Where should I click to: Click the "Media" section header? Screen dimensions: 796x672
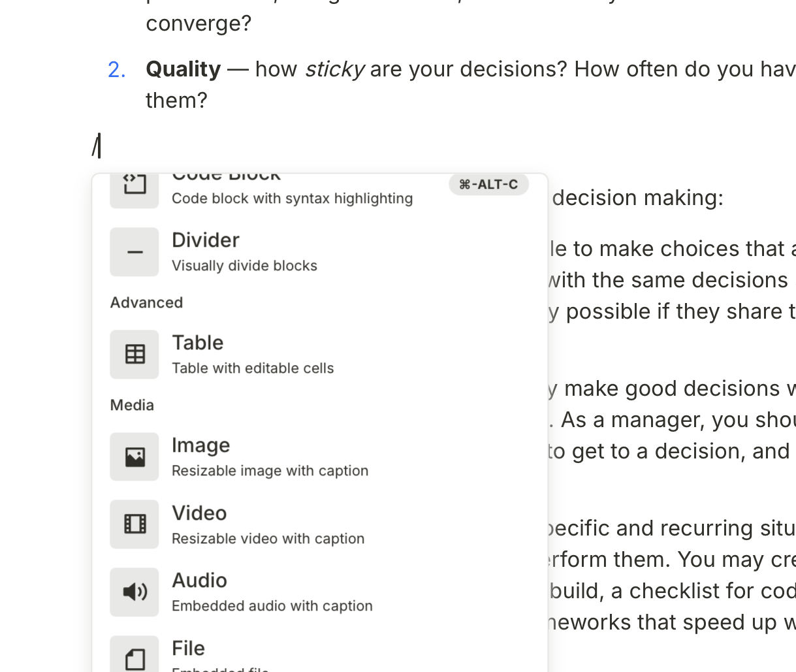pyautogui.click(x=132, y=406)
